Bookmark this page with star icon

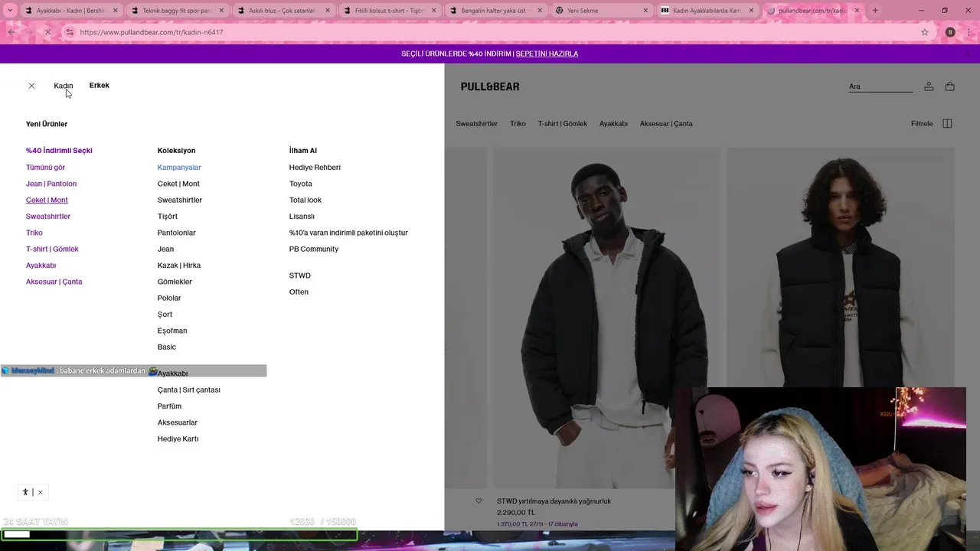[925, 32]
